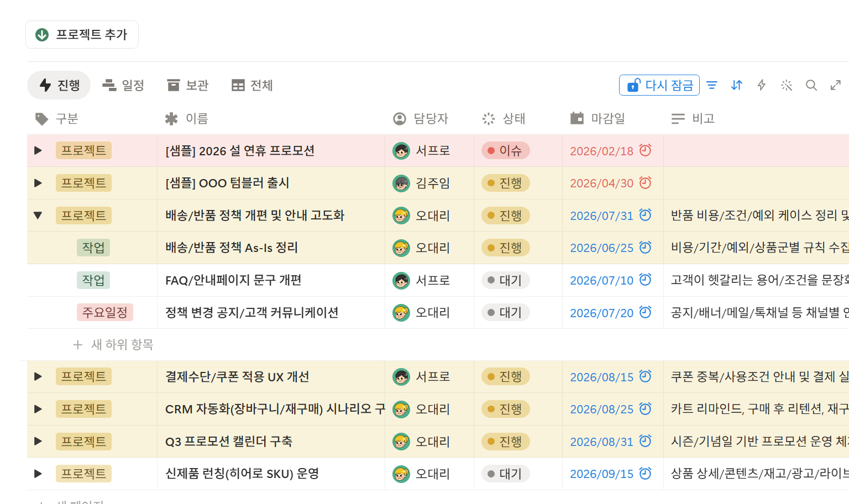Click reminder clock icon beside 2026/09/15

pos(645,473)
